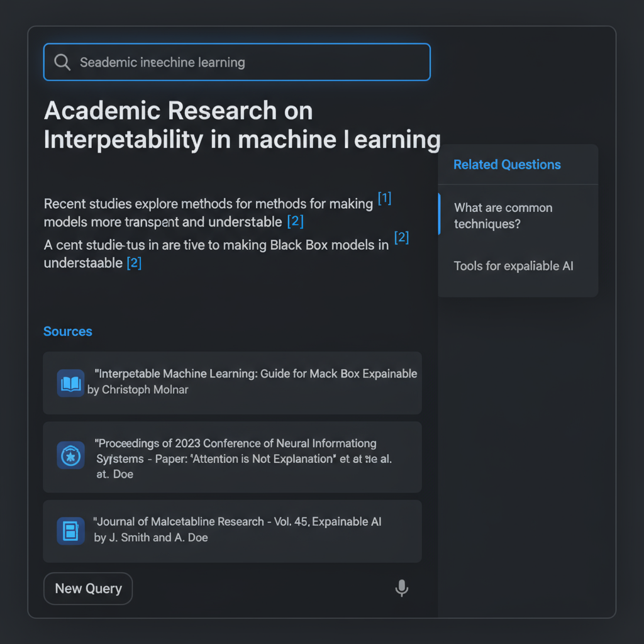Focus the search field reading 'Seademic insechine learning'
Viewport: 644px width, 644px height.
point(237,62)
